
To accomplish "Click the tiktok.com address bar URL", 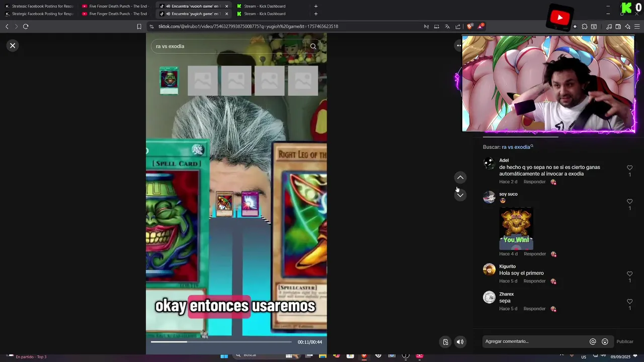I will click(248, 27).
